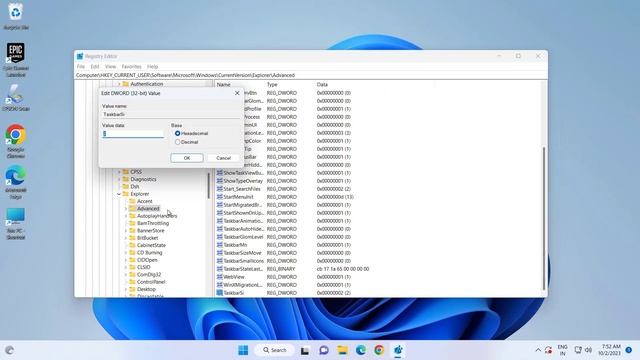Click the ShowTypeOverlay value icon
Viewport: 640px width, 360px height.
coord(220,181)
